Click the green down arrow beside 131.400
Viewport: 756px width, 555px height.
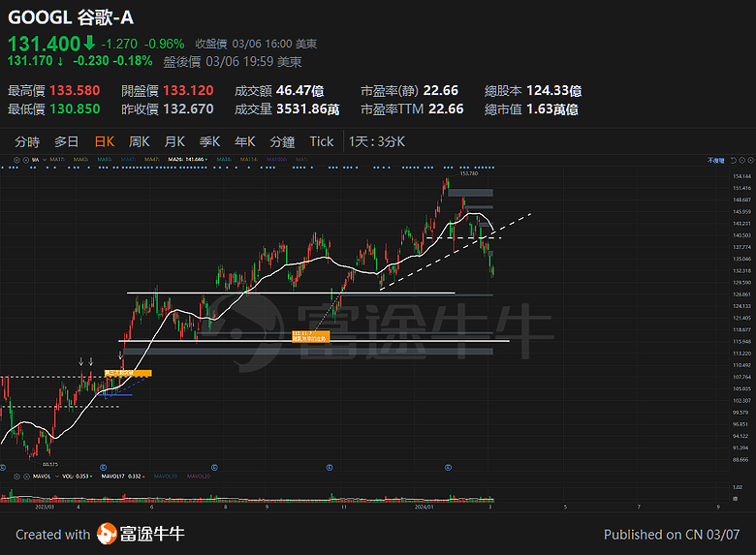[89, 44]
